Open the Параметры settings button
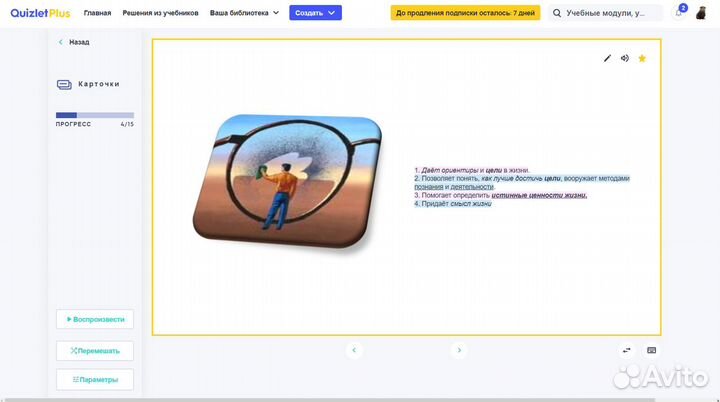The image size is (720, 402). (95, 380)
